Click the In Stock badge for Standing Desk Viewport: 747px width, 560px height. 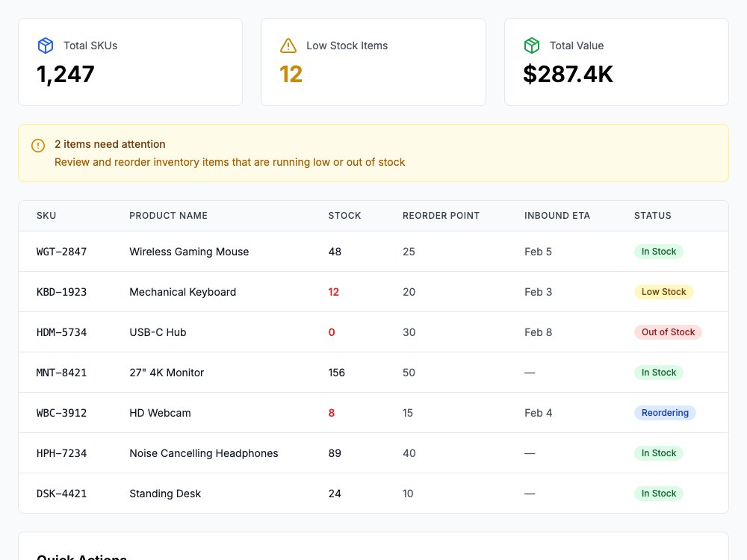pyautogui.click(x=658, y=494)
